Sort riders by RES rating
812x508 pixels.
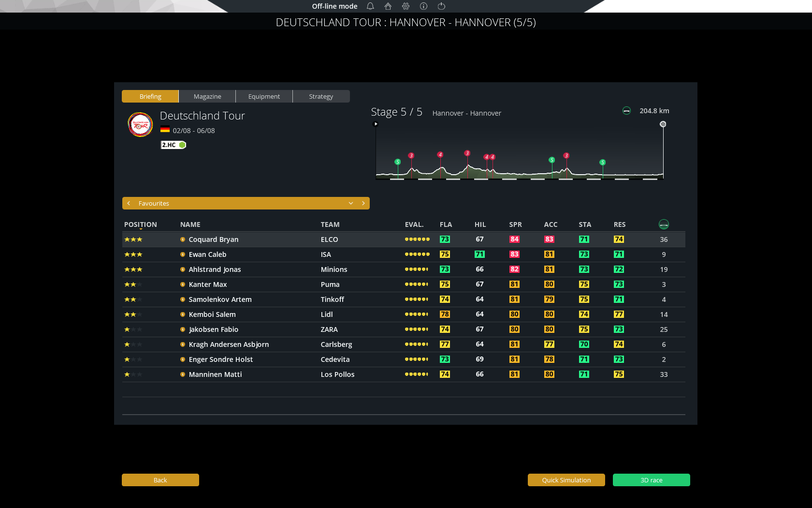point(620,224)
